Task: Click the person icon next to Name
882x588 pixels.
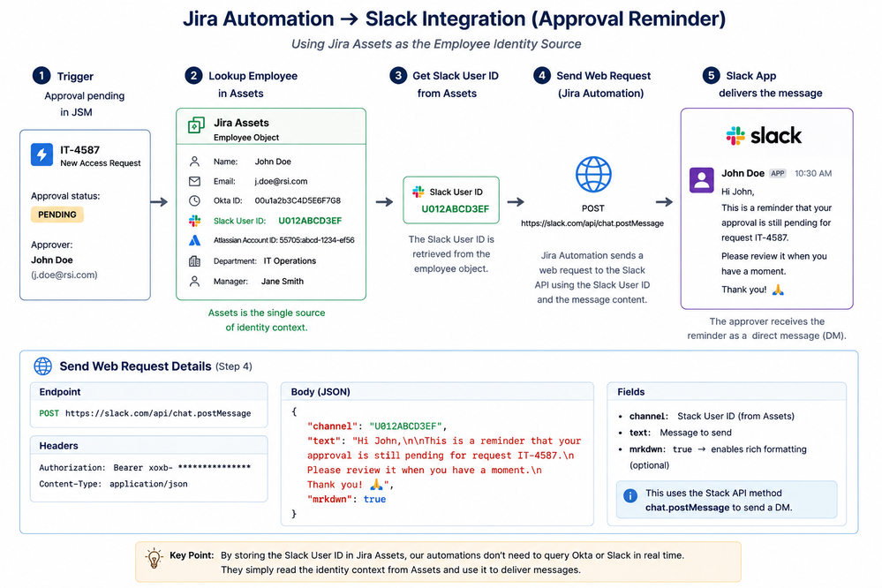Action: coord(194,162)
